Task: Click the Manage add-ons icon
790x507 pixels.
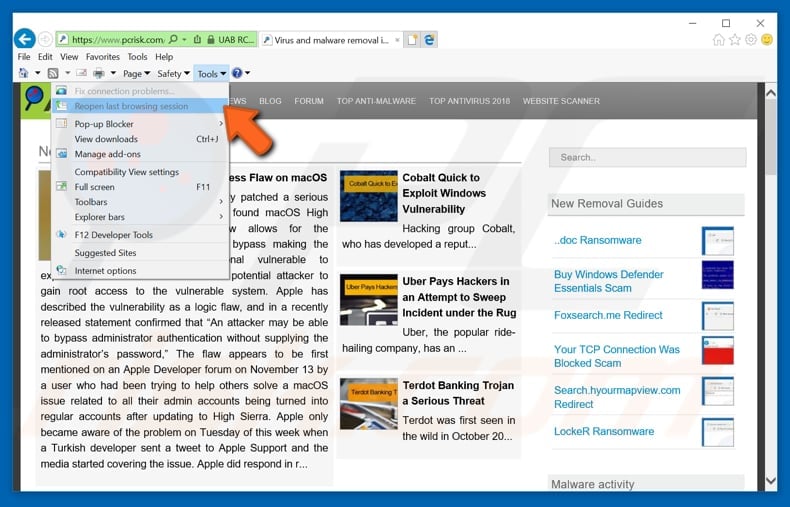Action: tap(61, 154)
